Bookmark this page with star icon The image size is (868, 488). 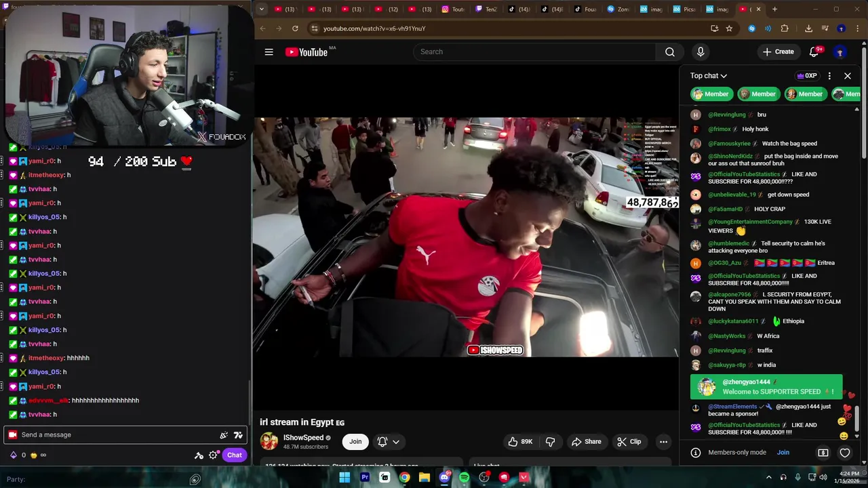[729, 28]
